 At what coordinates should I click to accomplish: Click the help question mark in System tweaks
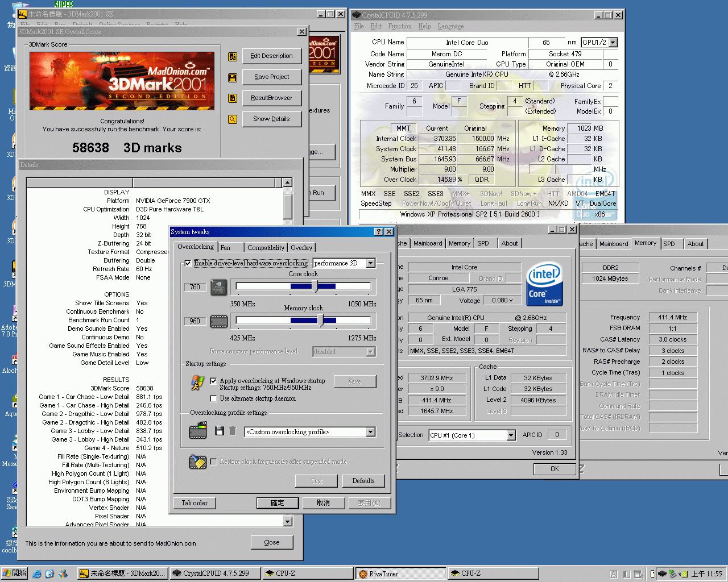tap(379, 232)
